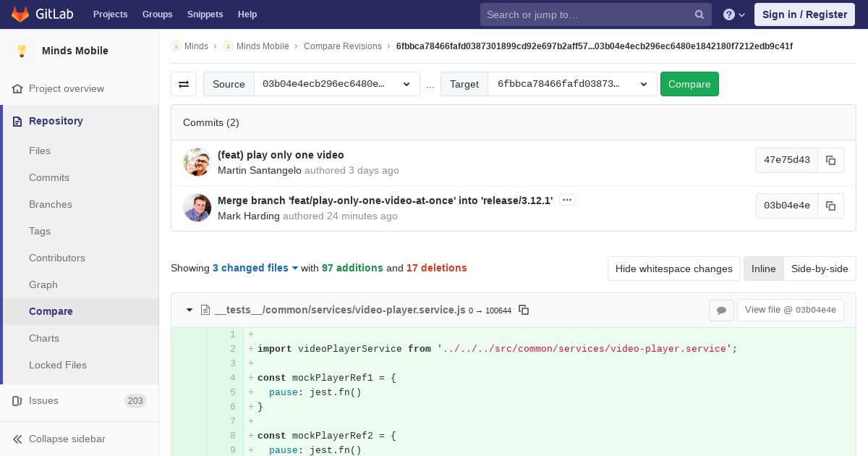The height and width of the screenshot is (456, 868).
Task: Select Compare in the sidebar
Action: point(51,311)
